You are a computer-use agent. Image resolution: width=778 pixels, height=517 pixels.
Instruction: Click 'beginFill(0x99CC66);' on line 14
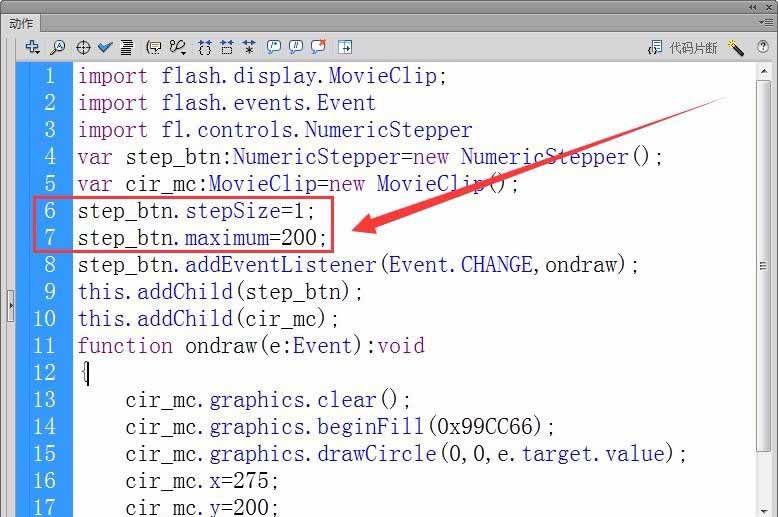pos(436,426)
